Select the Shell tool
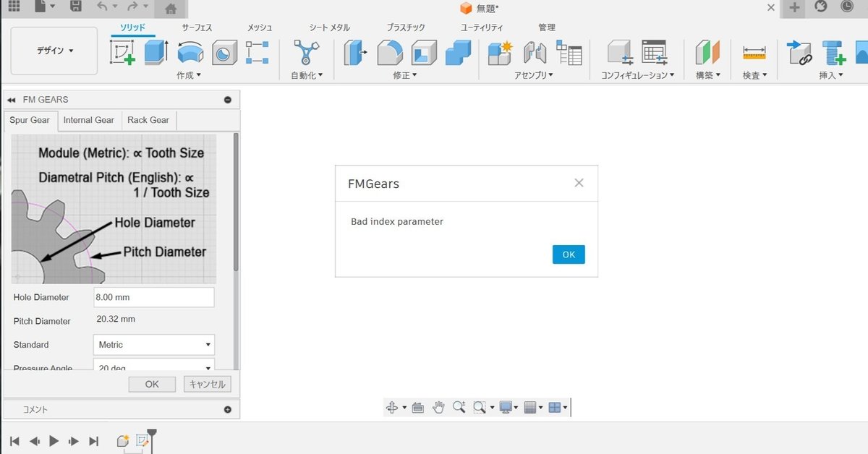 pos(424,53)
